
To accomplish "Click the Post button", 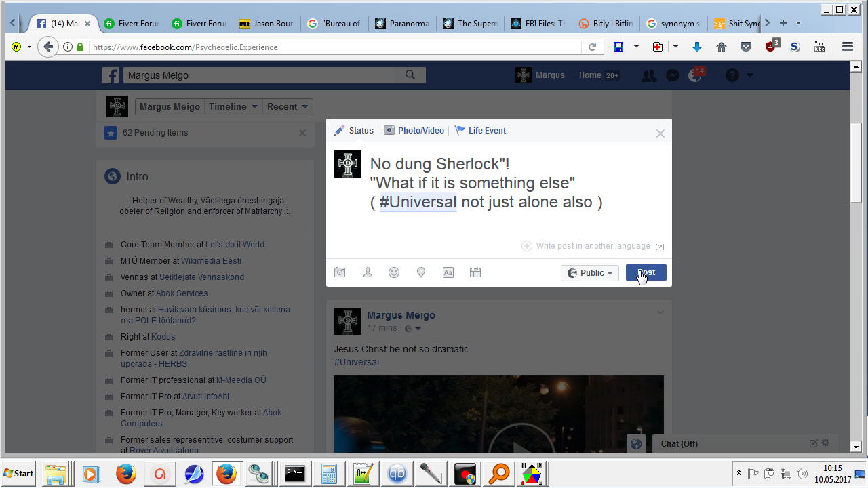I will 646,272.
